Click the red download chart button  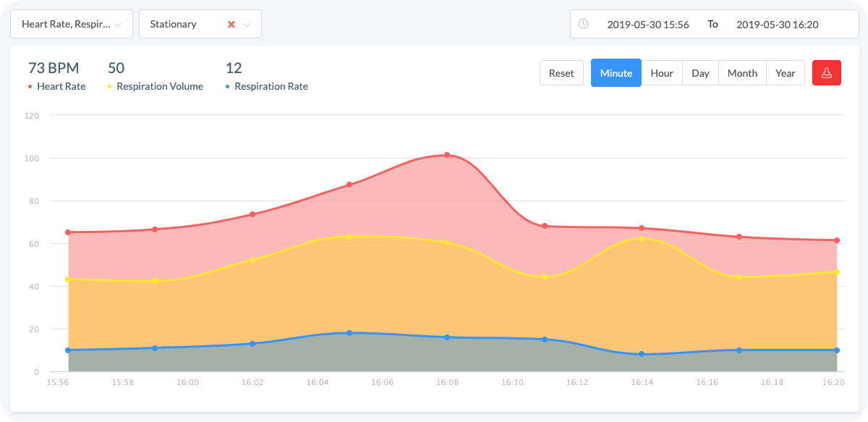(827, 73)
